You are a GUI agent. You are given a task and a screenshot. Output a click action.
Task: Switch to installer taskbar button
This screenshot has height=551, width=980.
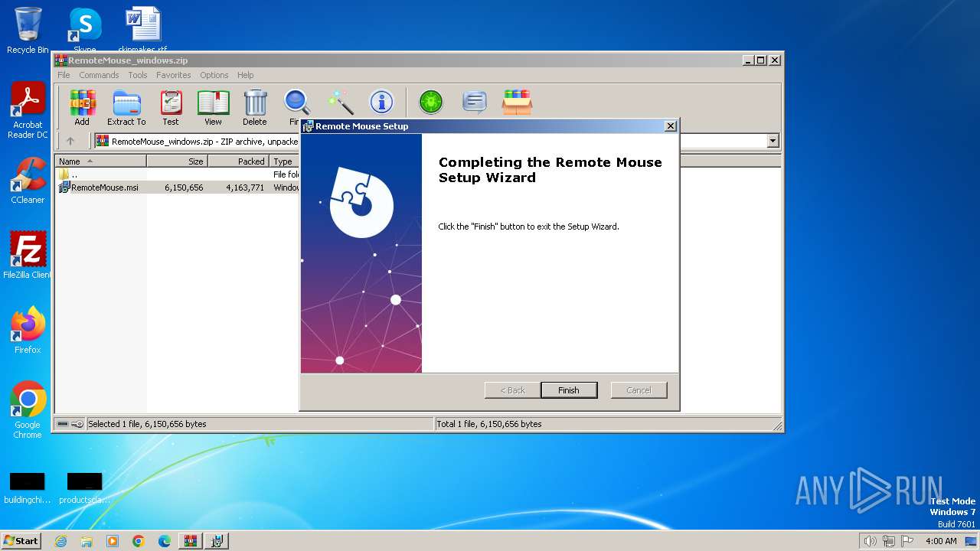(216, 541)
